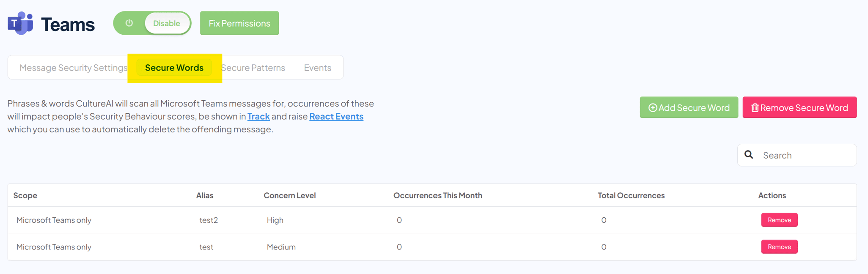
Task: Select the Secure Words tab
Action: pos(174,68)
